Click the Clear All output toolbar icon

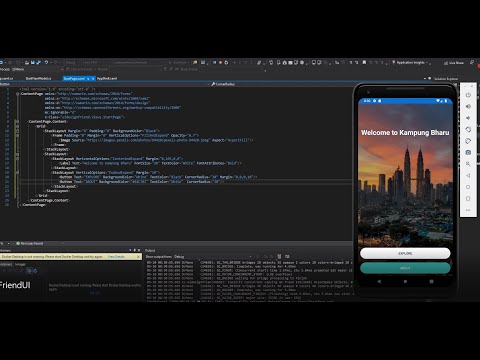(279, 257)
